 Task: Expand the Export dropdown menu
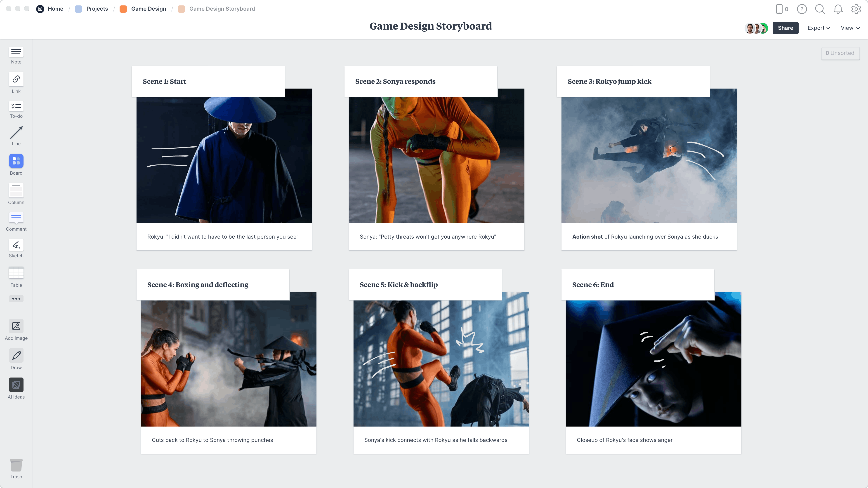pos(818,28)
